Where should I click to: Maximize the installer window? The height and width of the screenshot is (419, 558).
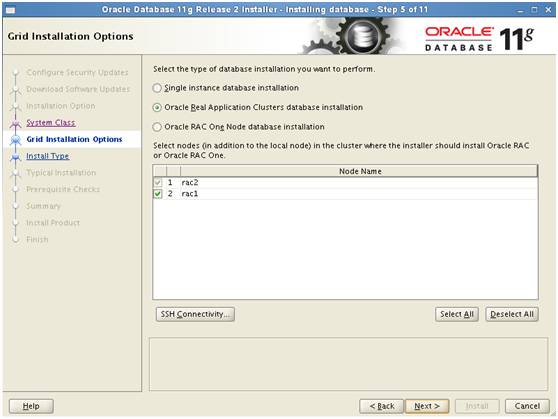coord(534,10)
